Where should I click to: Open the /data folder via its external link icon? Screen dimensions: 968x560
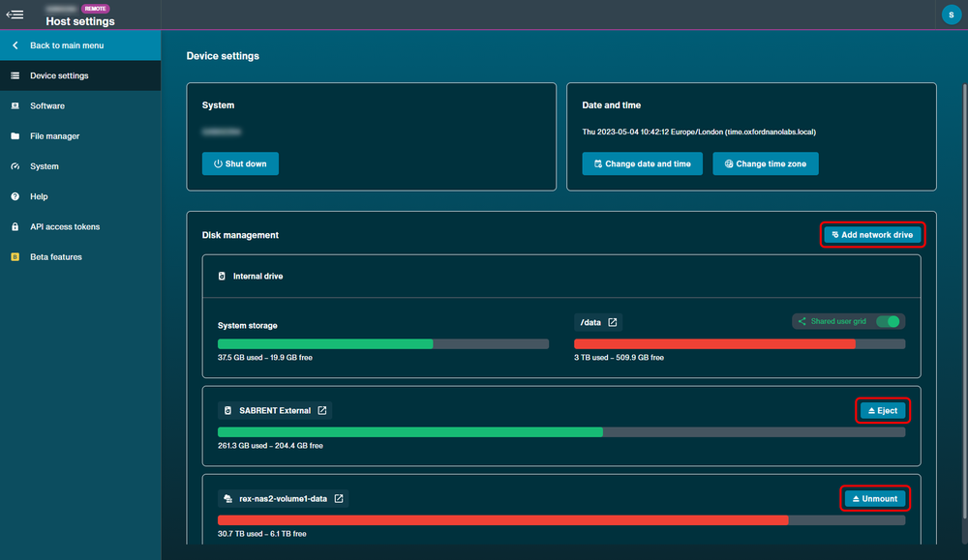pyautogui.click(x=613, y=322)
